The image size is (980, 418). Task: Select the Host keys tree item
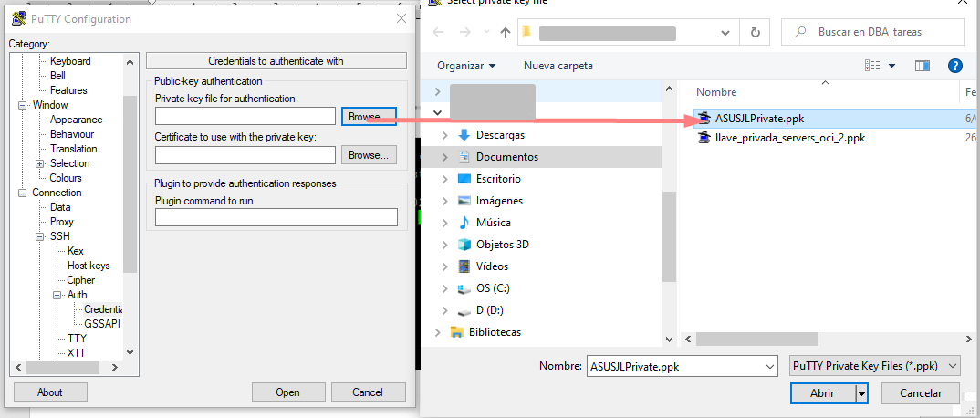pyautogui.click(x=89, y=266)
